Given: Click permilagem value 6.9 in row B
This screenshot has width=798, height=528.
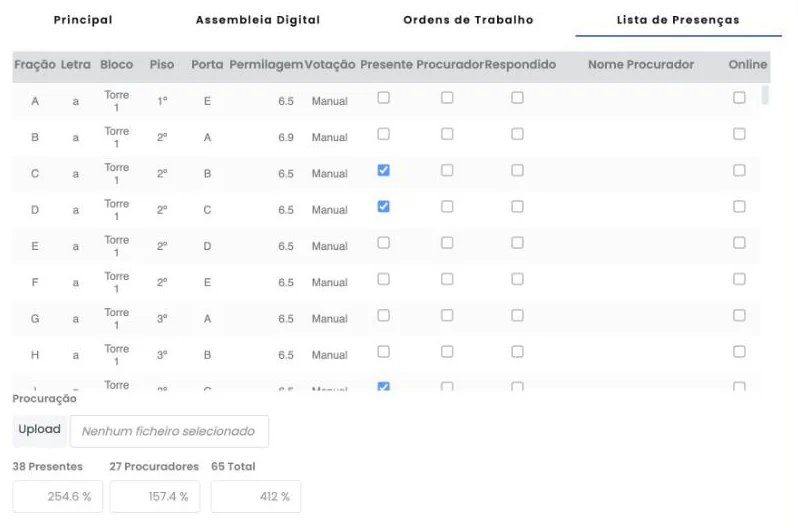Looking at the screenshot, I should [x=286, y=137].
